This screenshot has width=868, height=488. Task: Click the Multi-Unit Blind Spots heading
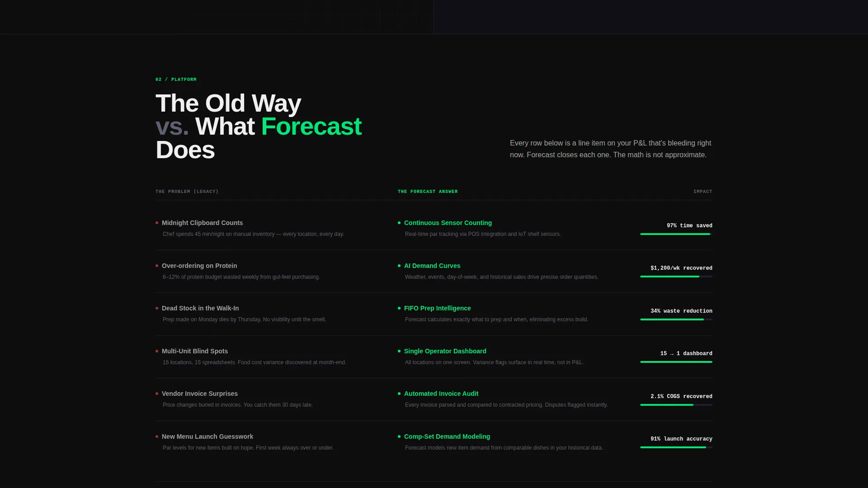pos(195,351)
